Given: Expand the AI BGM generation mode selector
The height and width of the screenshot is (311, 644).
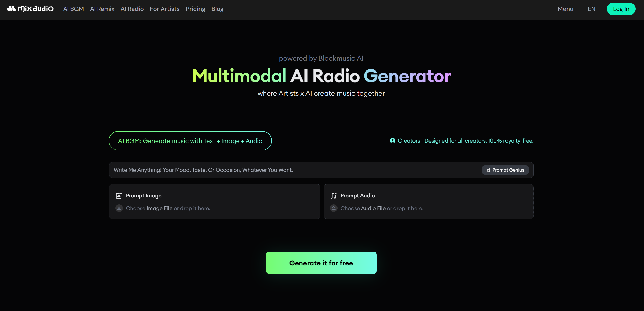Looking at the screenshot, I should pyautogui.click(x=190, y=140).
